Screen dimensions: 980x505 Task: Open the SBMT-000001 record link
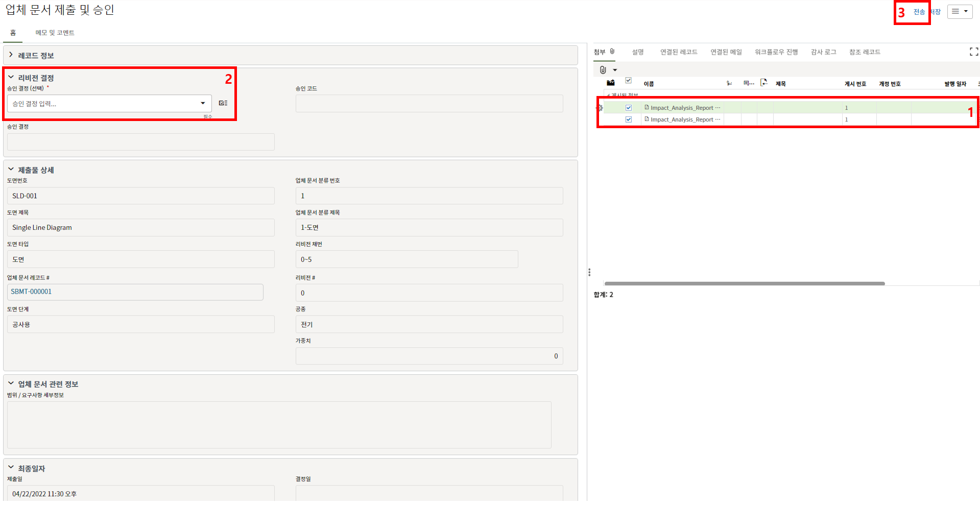[x=31, y=292]
